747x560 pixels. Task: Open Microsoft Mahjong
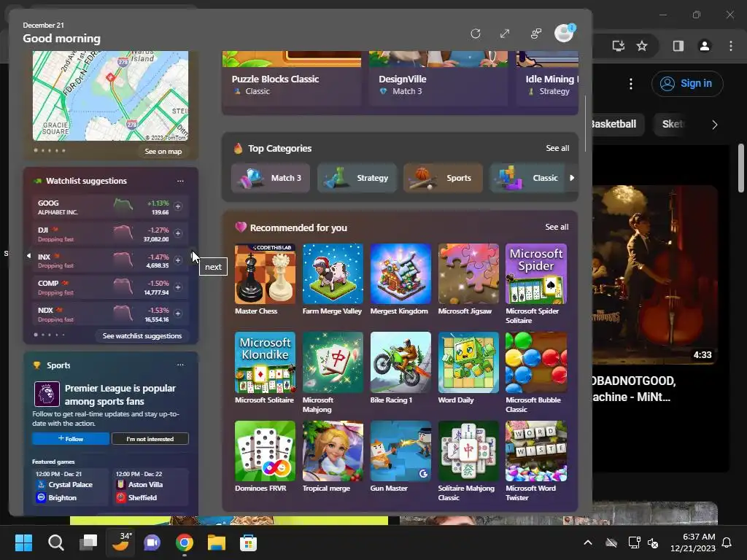333,373
